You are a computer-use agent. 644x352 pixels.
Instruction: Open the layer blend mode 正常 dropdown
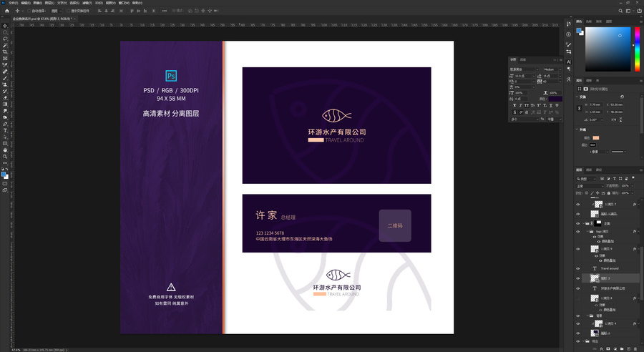[x=590, y=185]
